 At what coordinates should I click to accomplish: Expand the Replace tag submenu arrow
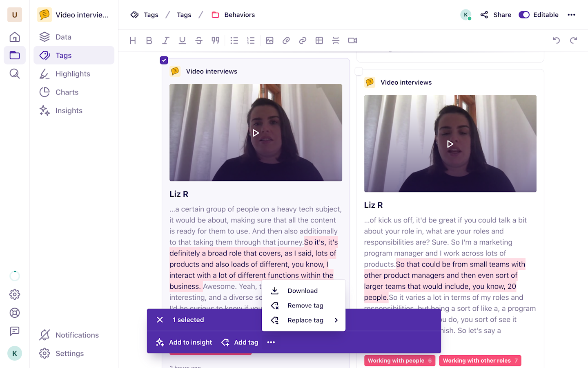pyautogui.click(x=336, y=320)
